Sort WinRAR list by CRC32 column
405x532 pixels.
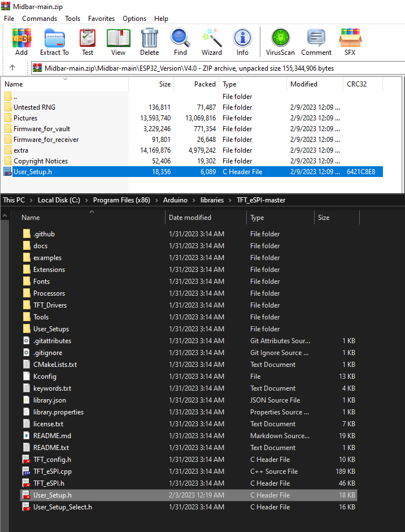coord(363,84)
